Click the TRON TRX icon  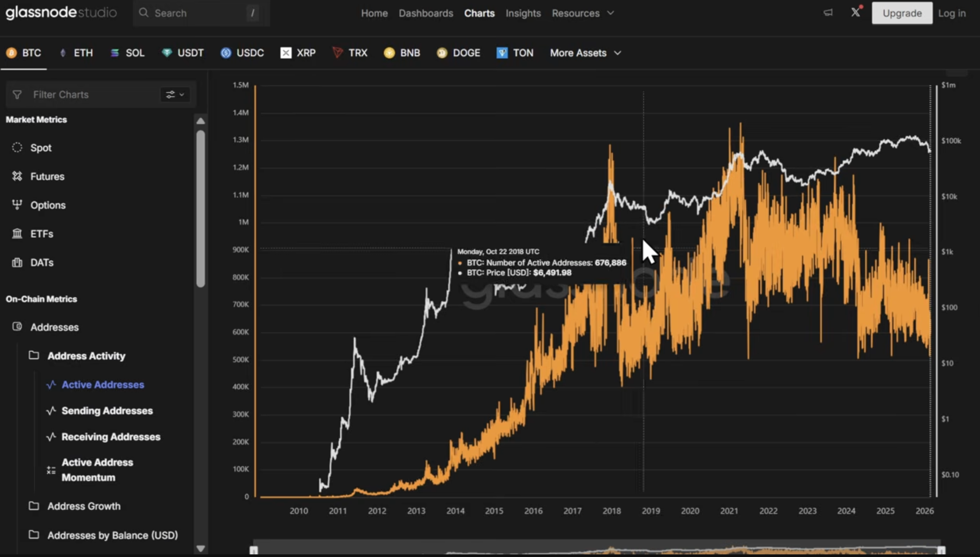(x=337, y=53)
